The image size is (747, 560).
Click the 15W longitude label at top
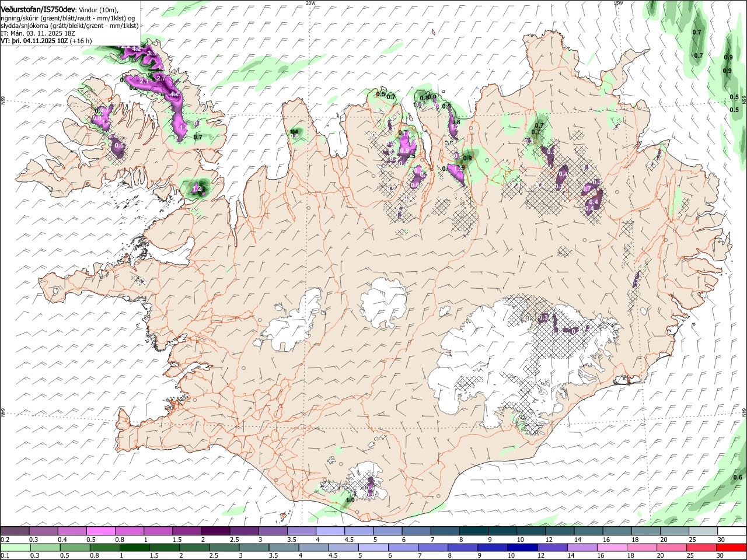pyautogui.click(x=618, y=2)
